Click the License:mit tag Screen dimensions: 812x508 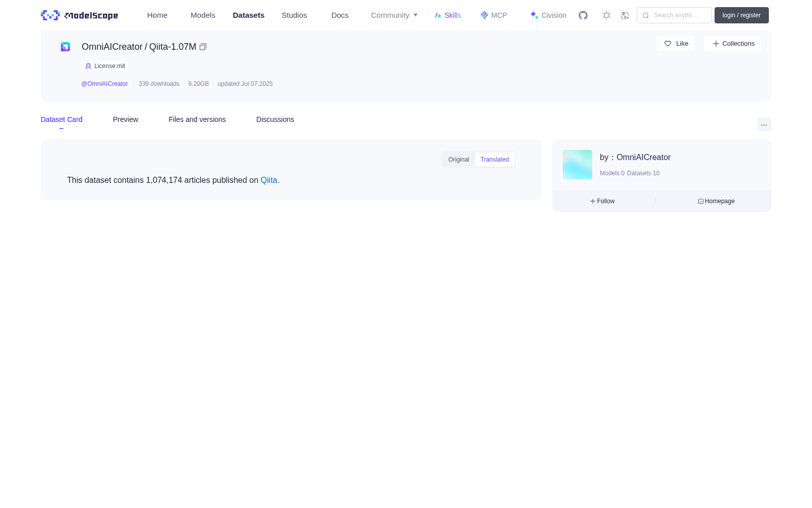105,66
